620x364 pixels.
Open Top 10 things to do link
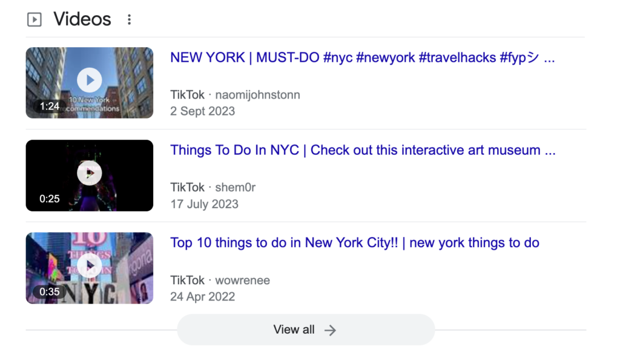pos(355,243)
